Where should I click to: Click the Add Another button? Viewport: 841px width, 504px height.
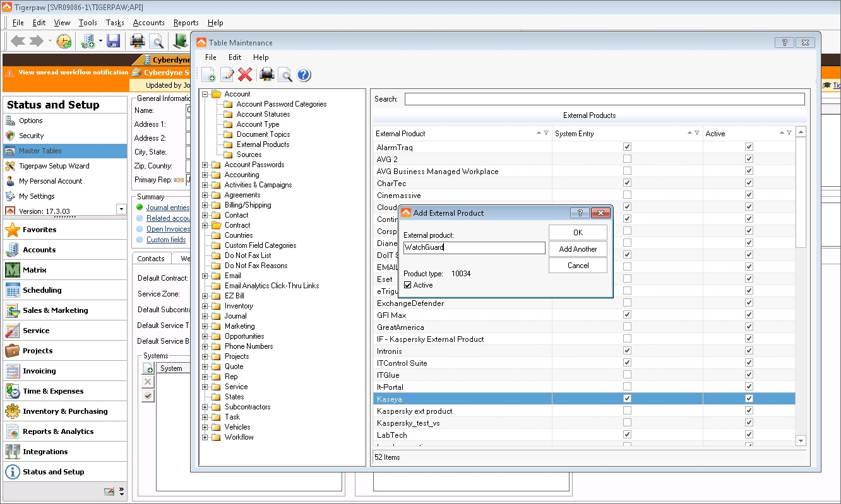coord(578,249)
